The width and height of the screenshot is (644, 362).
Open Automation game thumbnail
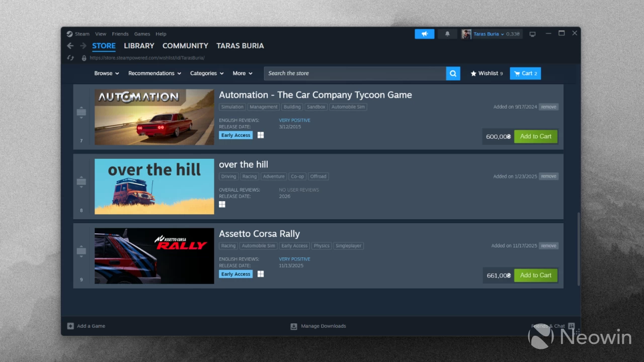coord(154,117)
